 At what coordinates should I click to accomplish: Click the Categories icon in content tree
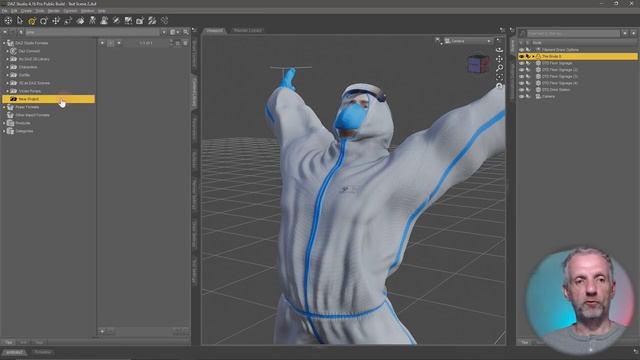(x=11, y=131)
